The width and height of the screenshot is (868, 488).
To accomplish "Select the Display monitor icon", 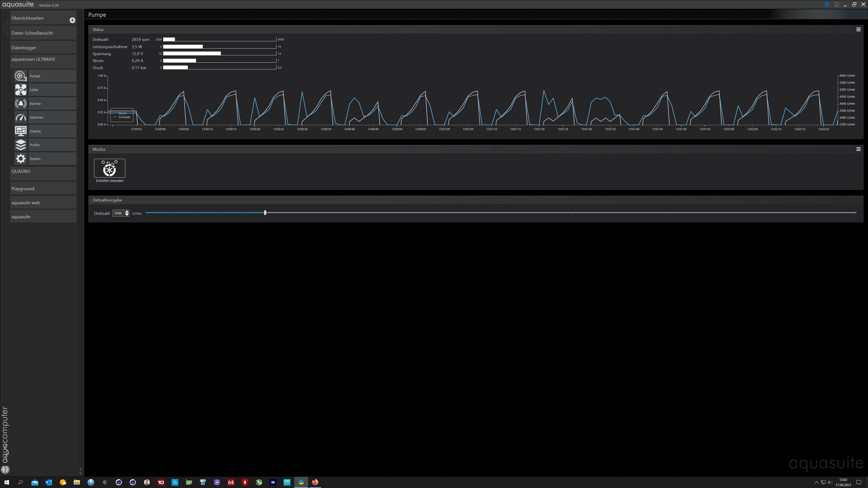I will [21, 131].
